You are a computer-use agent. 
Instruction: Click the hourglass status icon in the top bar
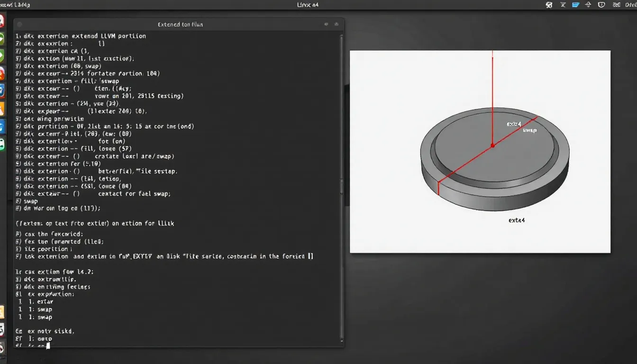[x=563, y=5]
